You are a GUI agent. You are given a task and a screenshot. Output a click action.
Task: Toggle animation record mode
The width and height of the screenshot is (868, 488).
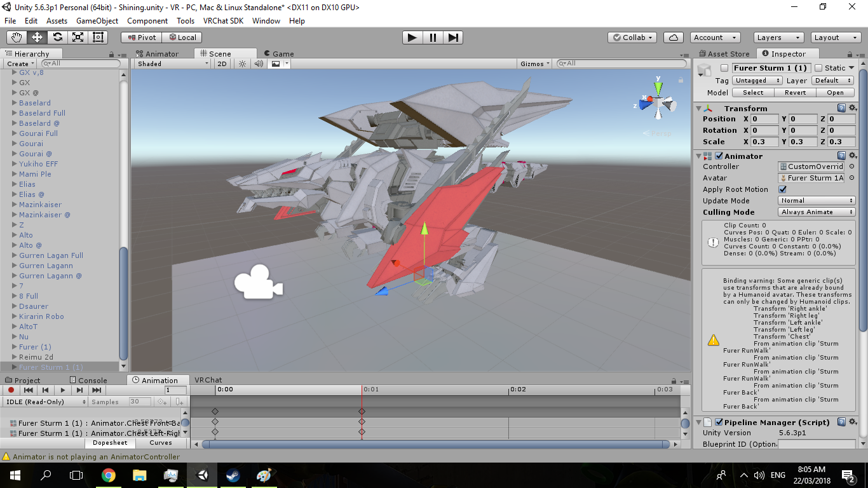(x=11, y=390)
